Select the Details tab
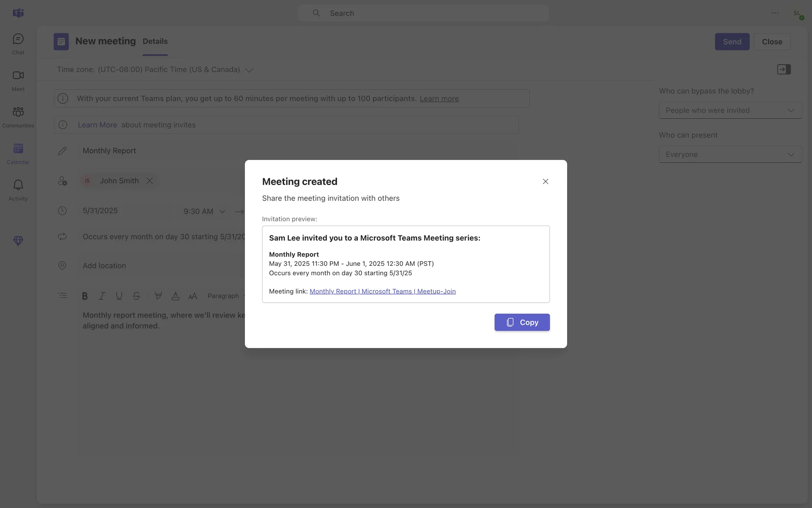This screenshot has height=508, width=812. [x=155, y=41]
